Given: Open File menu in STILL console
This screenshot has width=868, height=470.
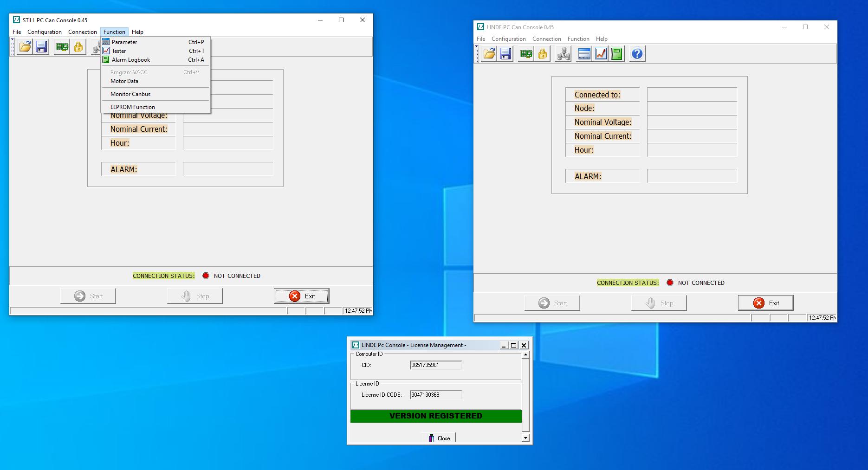Looking at the screenshot, I should pos(17,32).
